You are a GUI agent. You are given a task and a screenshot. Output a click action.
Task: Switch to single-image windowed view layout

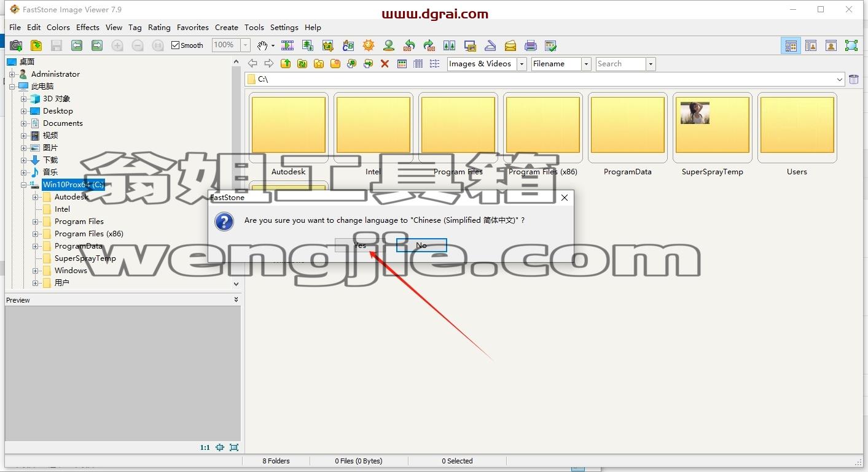pyautogui.click(x=831, y=45)
